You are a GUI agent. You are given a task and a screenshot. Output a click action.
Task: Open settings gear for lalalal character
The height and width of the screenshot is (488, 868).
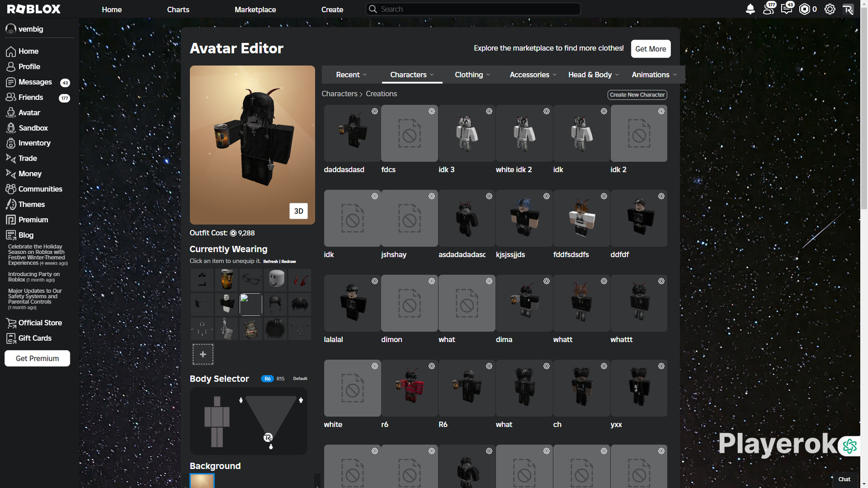tap(374, 281)
